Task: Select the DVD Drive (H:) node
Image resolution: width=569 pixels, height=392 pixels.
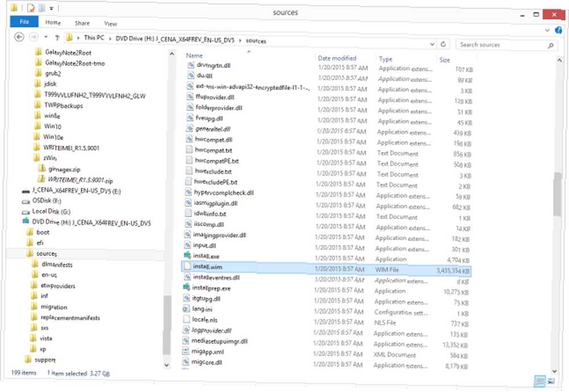Action: point(91,223)
